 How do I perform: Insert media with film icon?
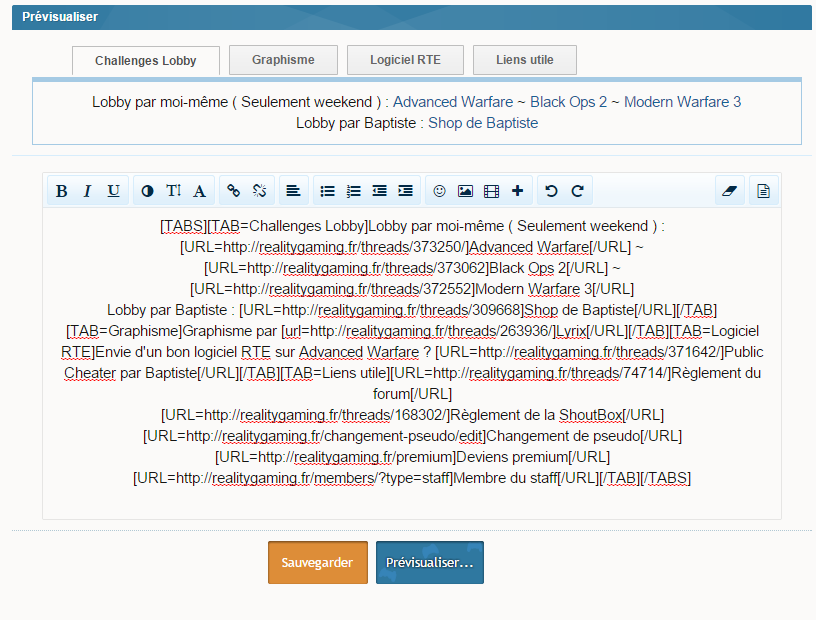point(491,191)
